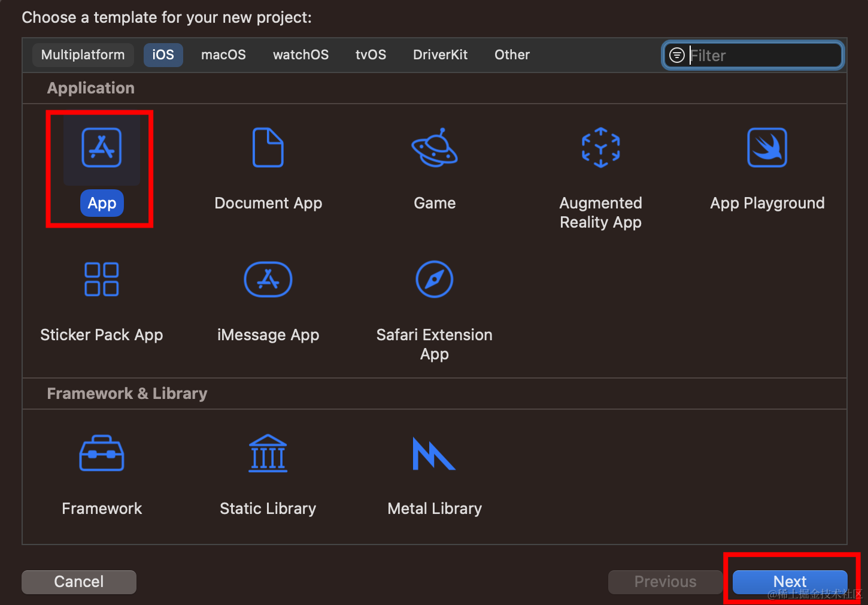The height and width of the screenshot is (605, 868).
Task: Choose the Document App template icon
Action: 268,147
